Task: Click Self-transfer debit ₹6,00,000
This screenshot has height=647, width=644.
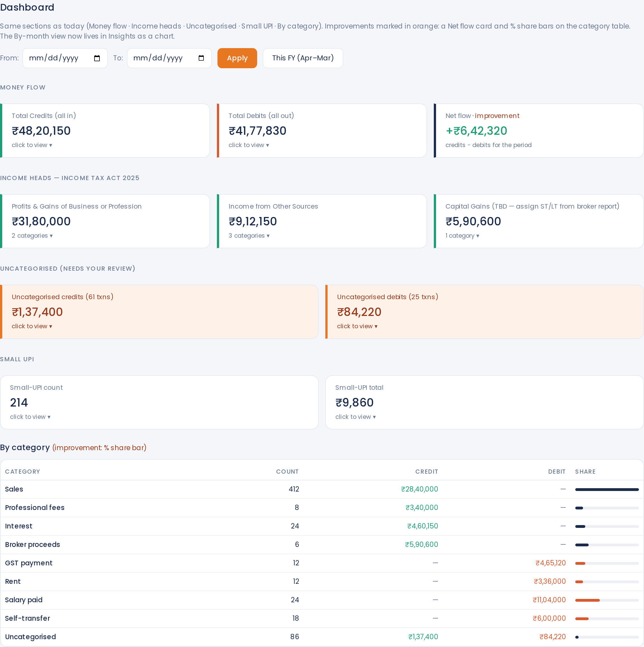Action: 549,618
